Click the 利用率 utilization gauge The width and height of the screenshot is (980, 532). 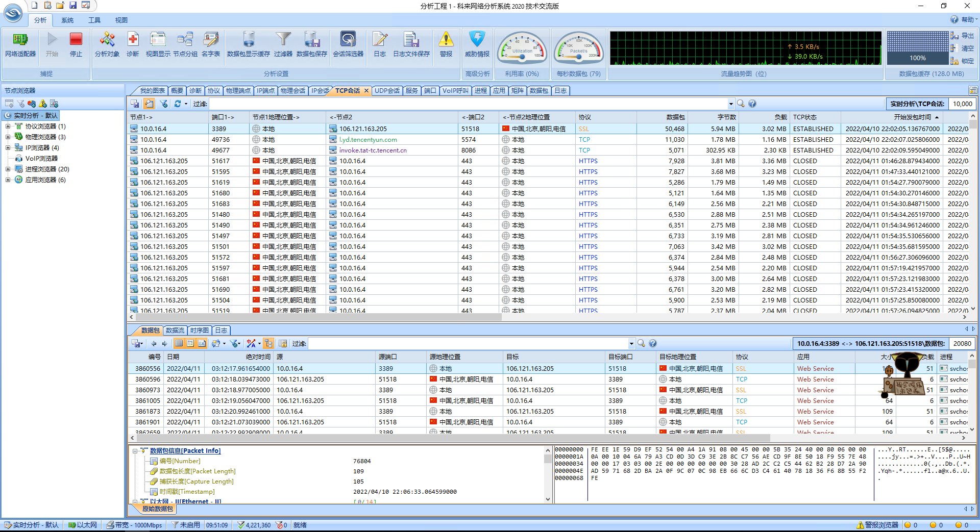point(522,49)
